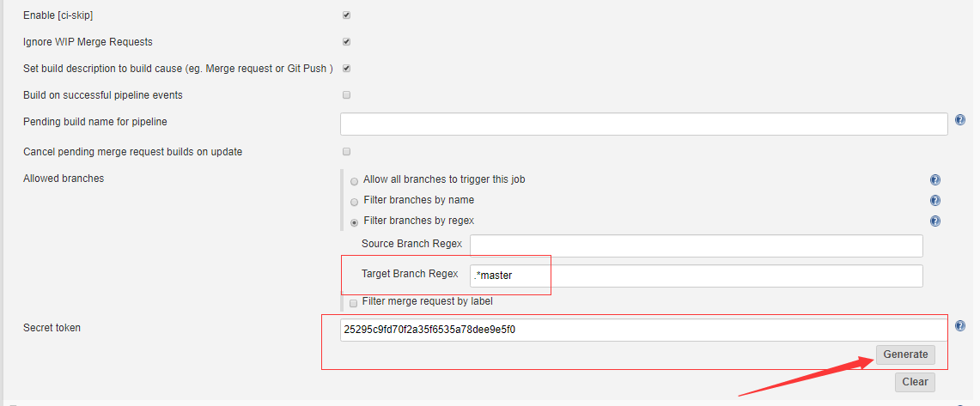Click the Target Branch Regex field
980x406 pixels.
[x=696, y=276]
